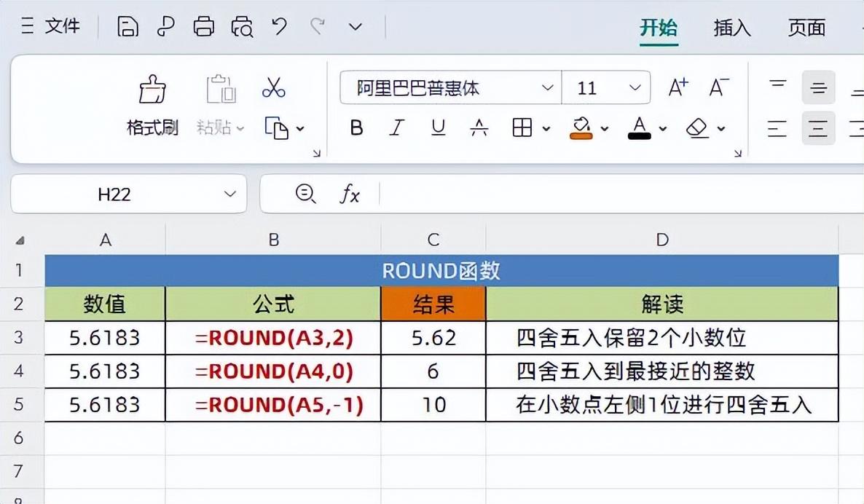
Task: Click the Borders grid icon
Action: pos(522,127)
